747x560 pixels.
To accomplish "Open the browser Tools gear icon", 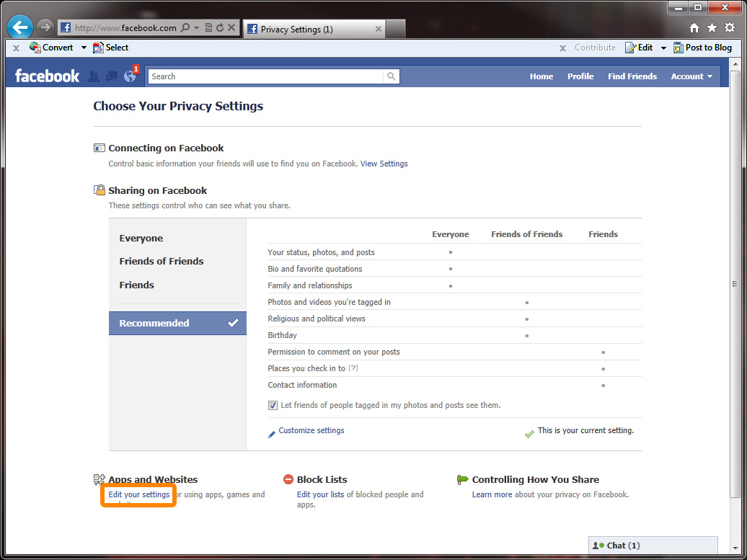I will point(730,27).
